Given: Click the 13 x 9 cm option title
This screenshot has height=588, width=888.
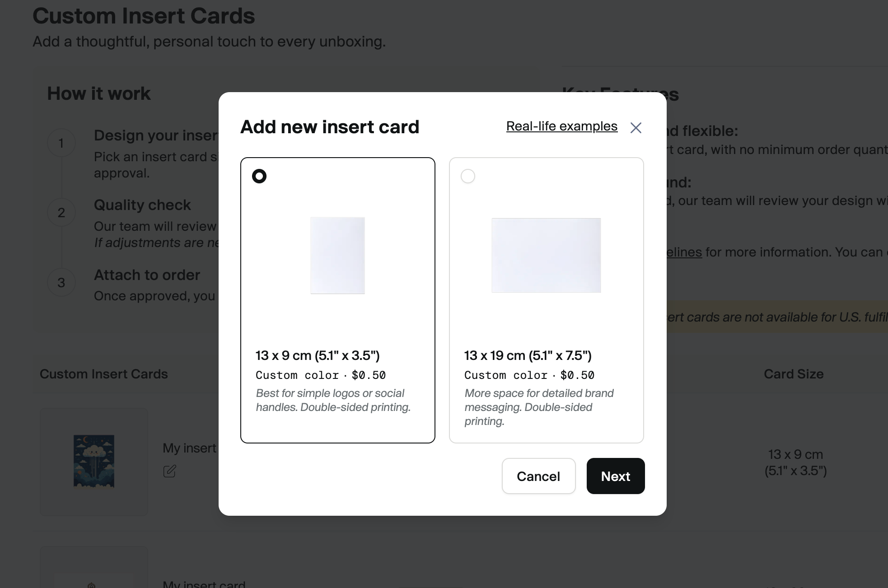Looking at the screenshot, I should point(318,355).
